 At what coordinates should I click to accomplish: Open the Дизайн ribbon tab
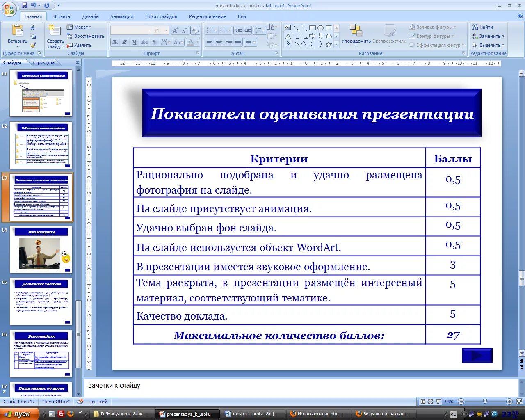pyautogui.click(x=91, y=16)
